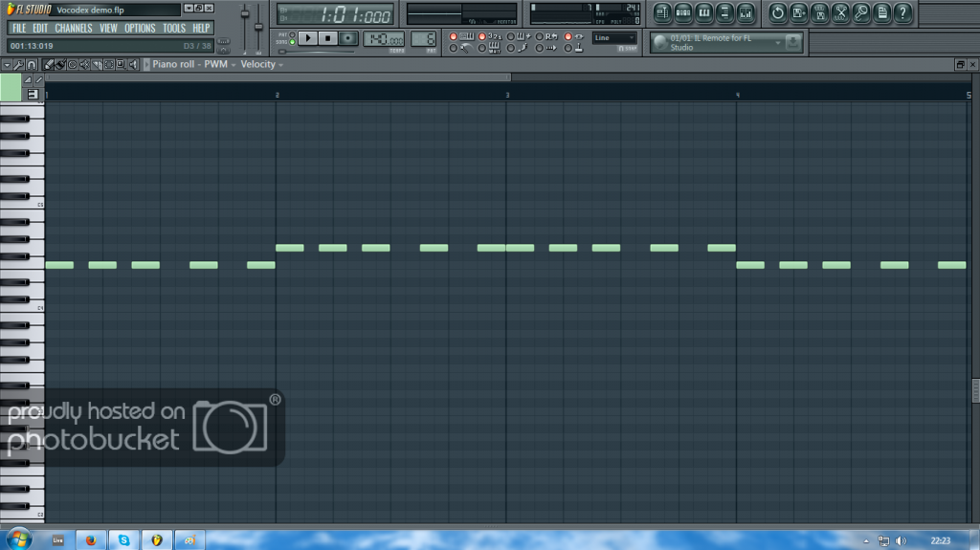Open piano roll menu arrow at top-left
Image resolution: width=980 pixels, height=550 pixels.
pyautogui.click(x=7, y=64)
